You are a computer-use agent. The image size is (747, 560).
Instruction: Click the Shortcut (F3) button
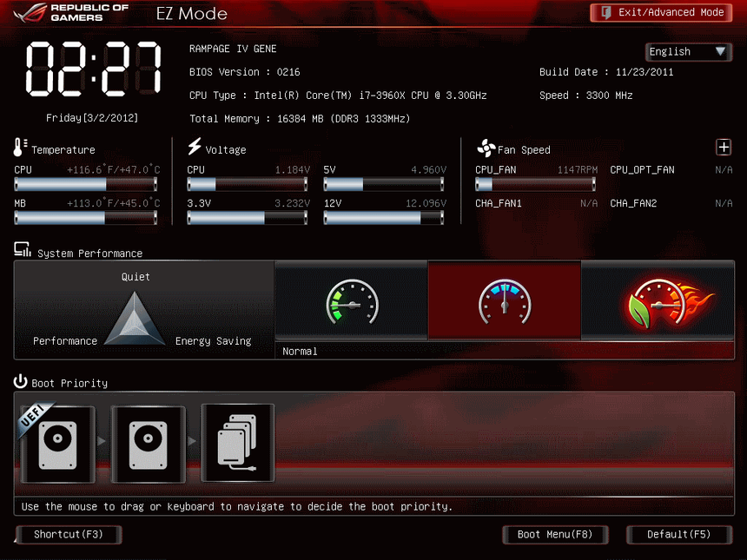tap(68, 534)
